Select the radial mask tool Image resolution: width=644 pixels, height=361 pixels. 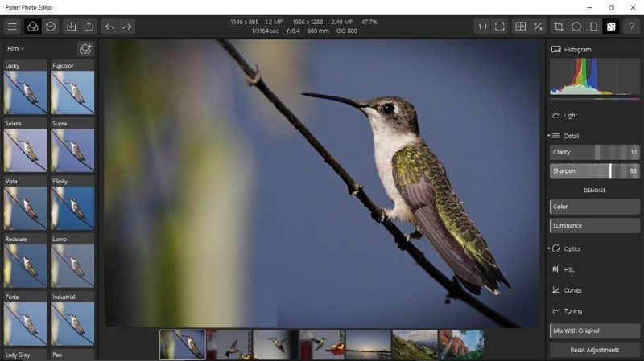(x=576, y=27)
